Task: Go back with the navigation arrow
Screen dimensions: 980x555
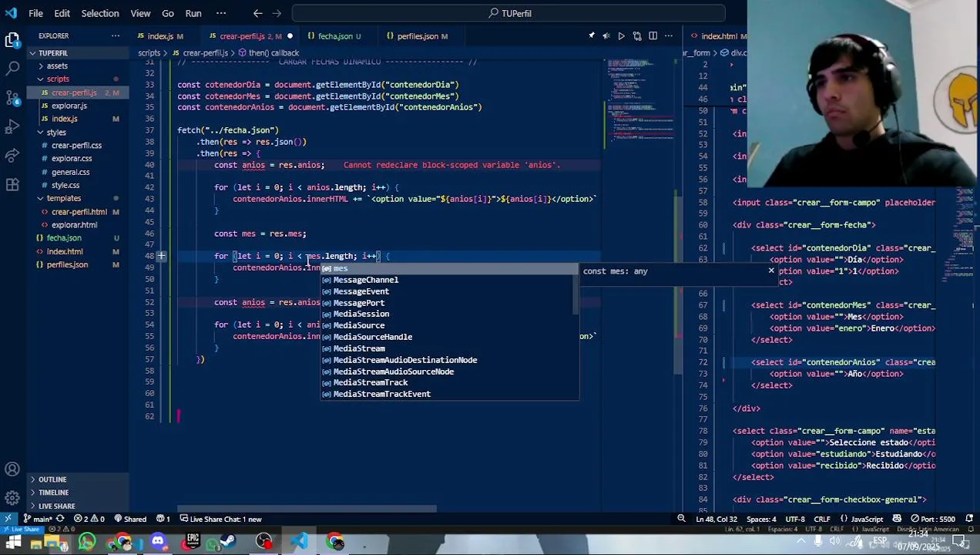Action: click(258, 13)
